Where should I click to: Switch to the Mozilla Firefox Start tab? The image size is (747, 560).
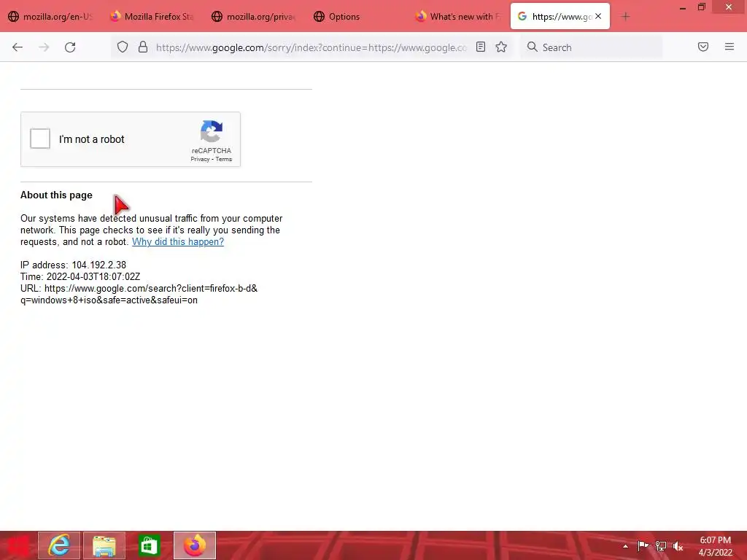click(152, 17)
